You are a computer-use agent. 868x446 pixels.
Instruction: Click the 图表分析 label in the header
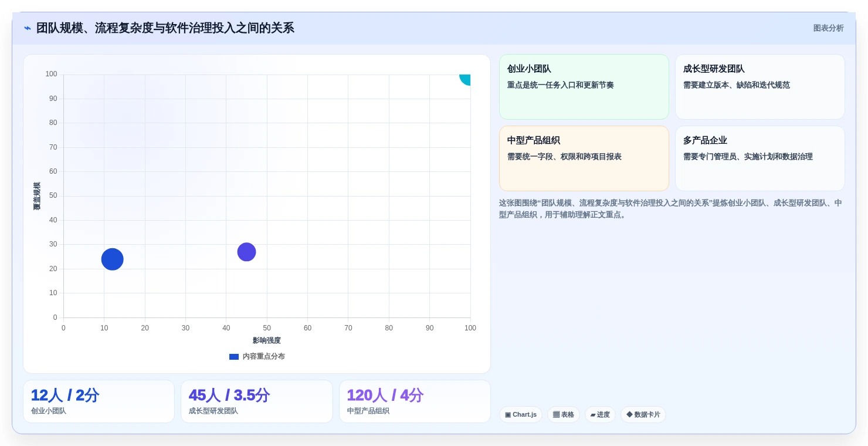click(x=828, y=28)
